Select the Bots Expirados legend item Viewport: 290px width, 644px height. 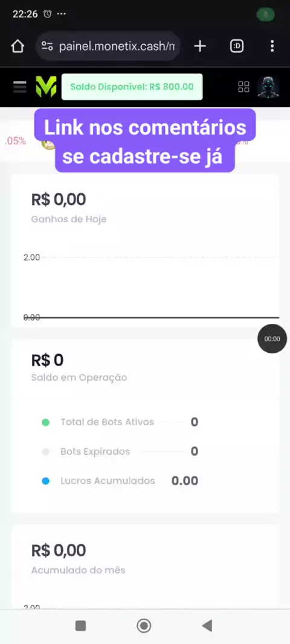pyautogui.click(x=120, y=452)
